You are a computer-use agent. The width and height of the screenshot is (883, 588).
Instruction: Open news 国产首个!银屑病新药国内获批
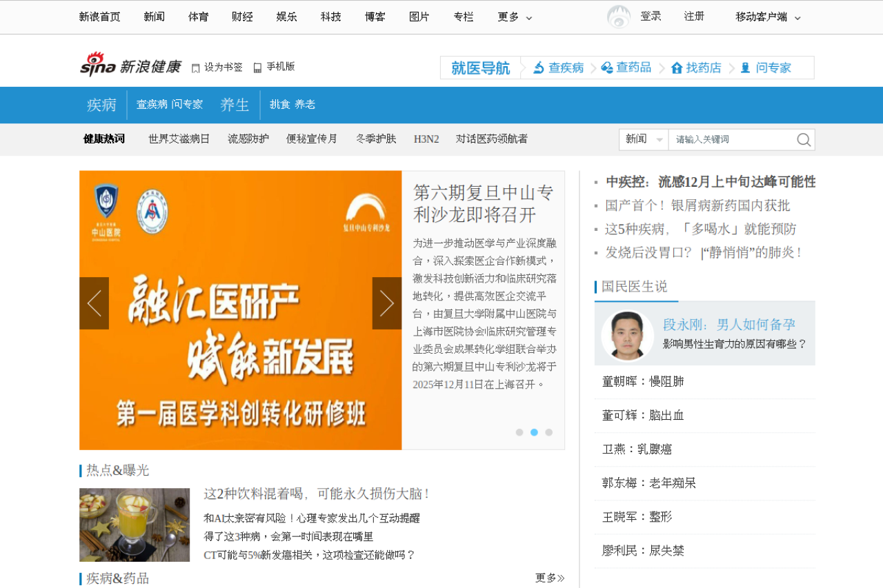click(x=698, y=205)
